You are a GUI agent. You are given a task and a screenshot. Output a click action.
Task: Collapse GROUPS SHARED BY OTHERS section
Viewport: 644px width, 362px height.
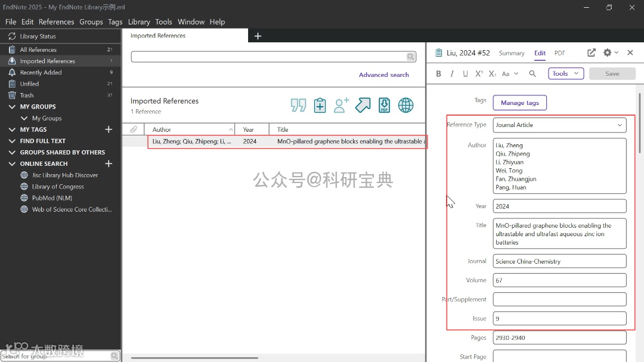(x=12, y=153)
